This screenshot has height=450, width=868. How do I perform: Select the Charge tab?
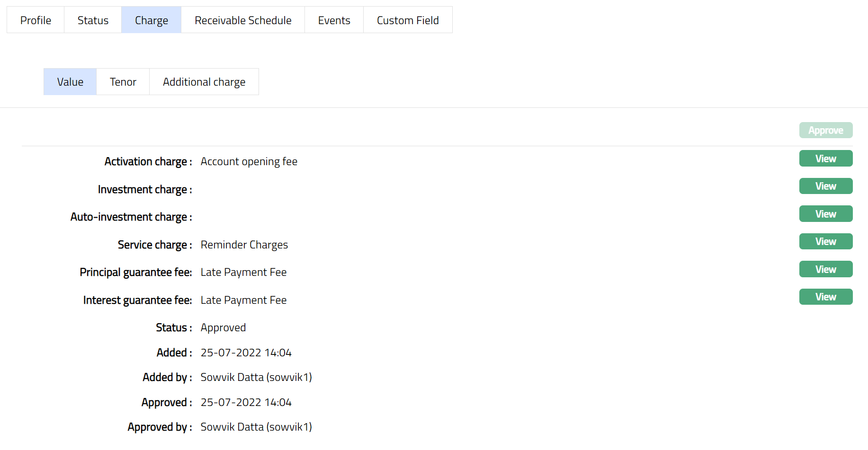[151, 20]
